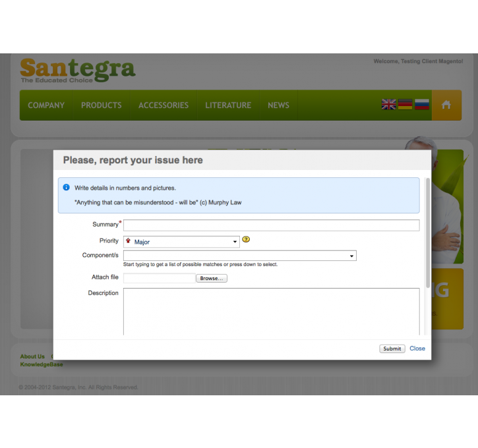Click inside the Description text area
Screen dimensions: 478x448
pyautogui.click(x=271, y=311)
